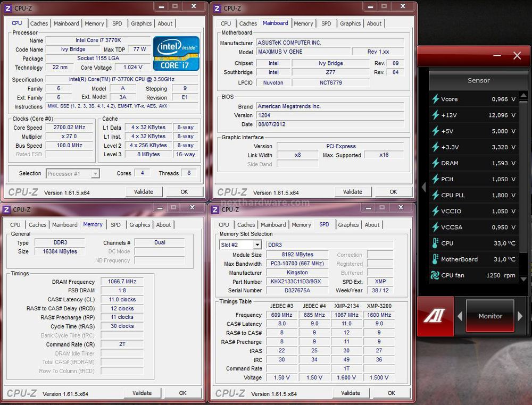This screenshot has width=532, height=405.
Task: Click OK in the CPU tab window
Action: [x=184, y=192]
